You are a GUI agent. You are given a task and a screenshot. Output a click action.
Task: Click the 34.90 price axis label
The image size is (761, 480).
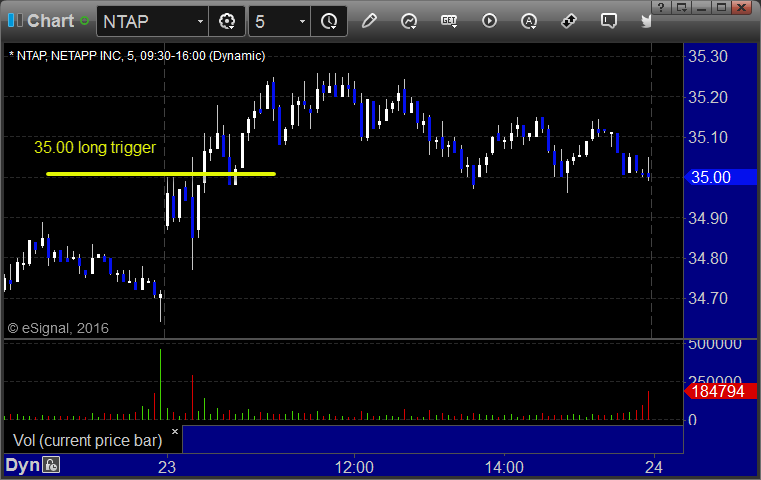708,218
